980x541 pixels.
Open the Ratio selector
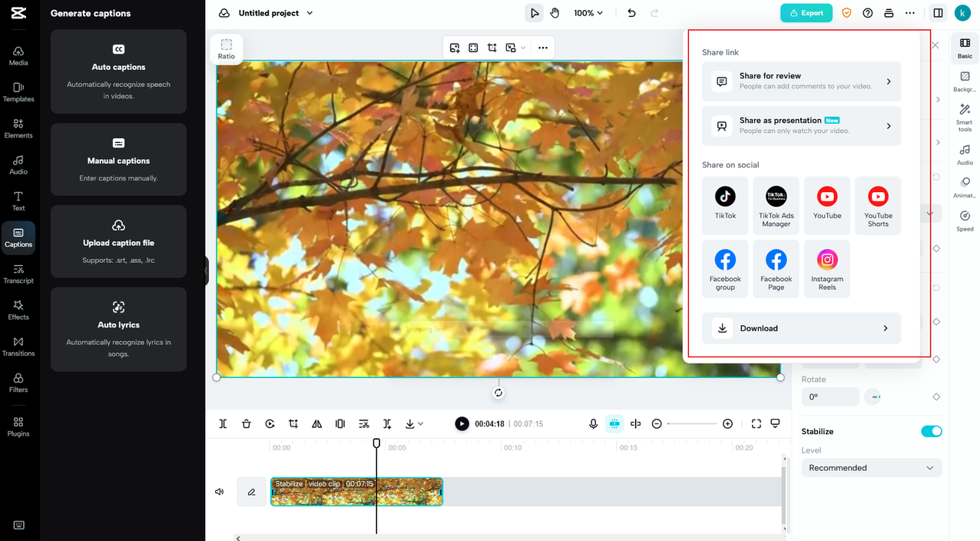point(226,48)
